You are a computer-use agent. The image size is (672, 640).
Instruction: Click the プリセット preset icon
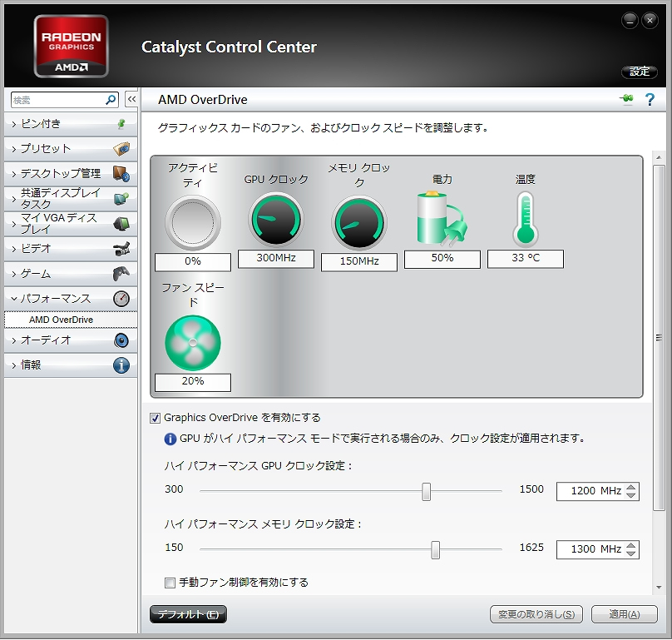pos(121,149)
